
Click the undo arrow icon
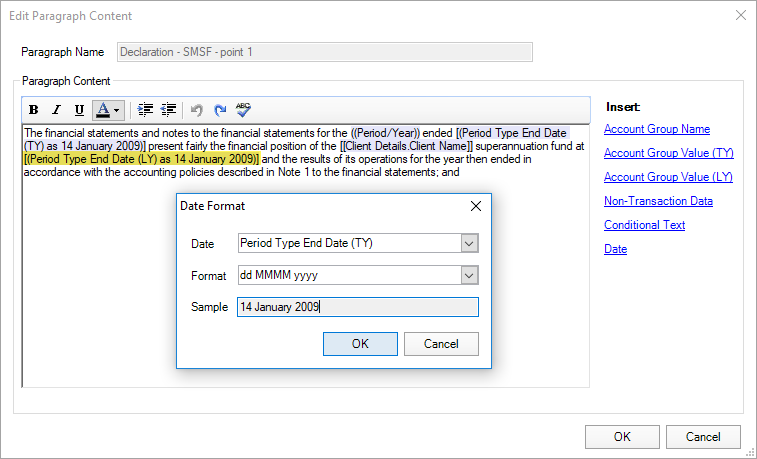coord(197,110)
